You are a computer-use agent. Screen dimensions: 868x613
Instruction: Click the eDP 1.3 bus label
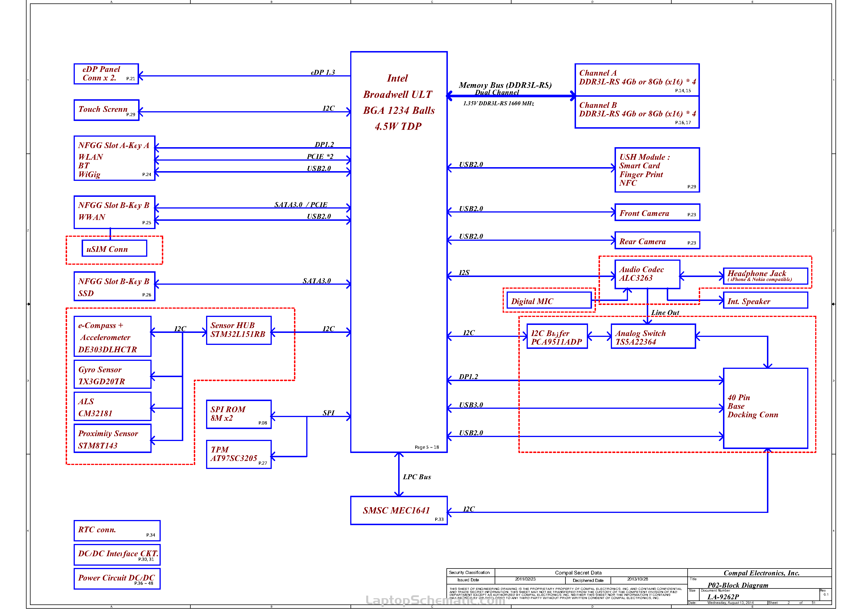coord(323,72)
